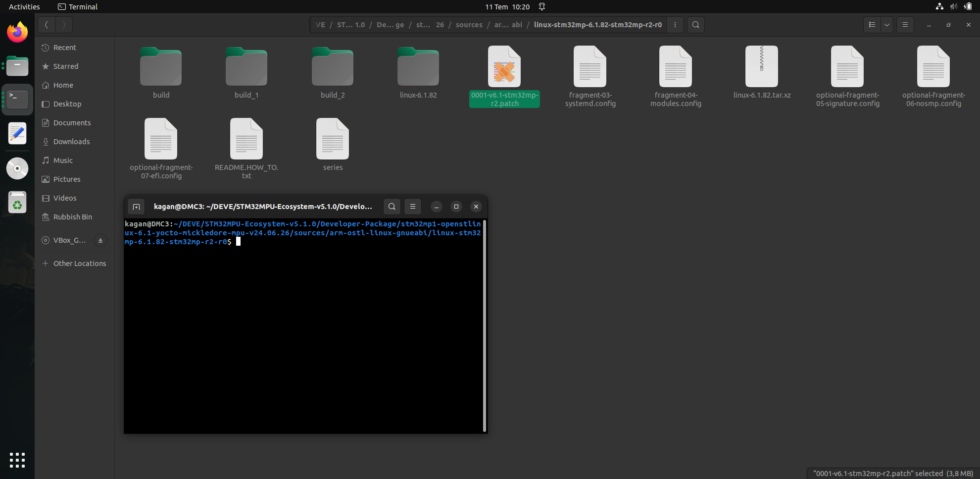This screenshot has width=980, height=479.
Task: Open Text Editor from the dock
Action: [17, 133]
